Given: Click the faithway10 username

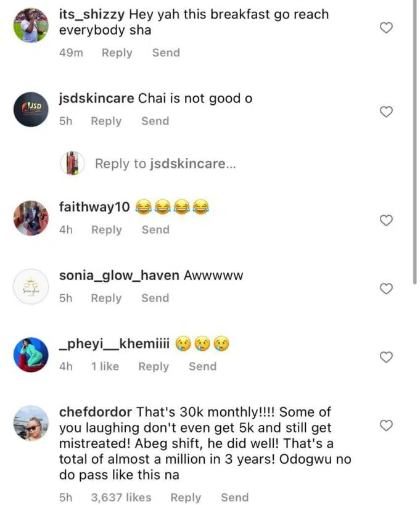Looking at the screenshot, I should point(94,207).
